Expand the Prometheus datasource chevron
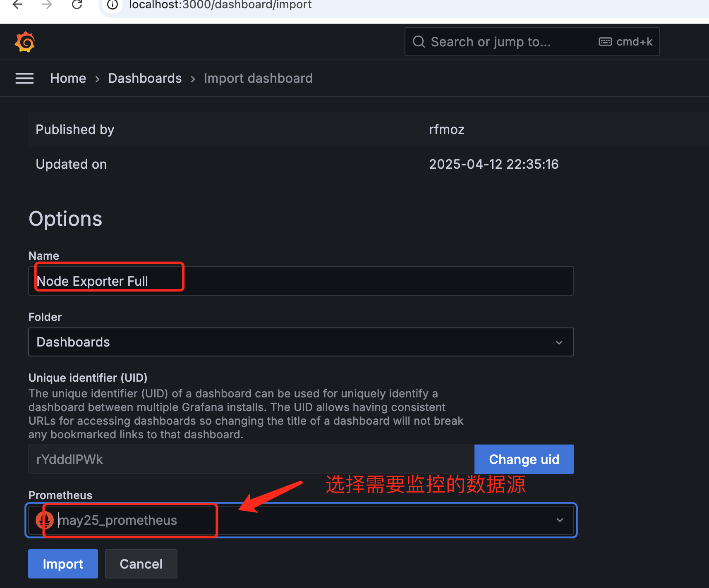The height and width of the screenshot is (588, 709). coord(560,520)
